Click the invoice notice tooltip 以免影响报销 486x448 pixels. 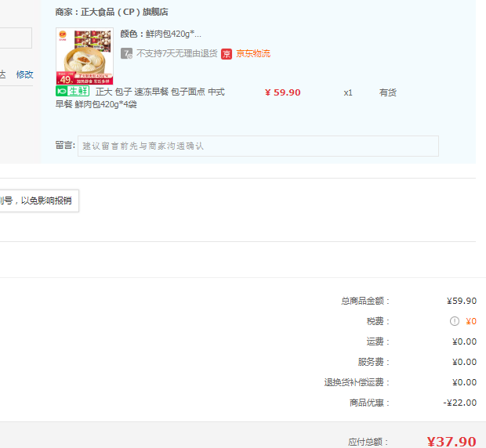click(39, 201)
